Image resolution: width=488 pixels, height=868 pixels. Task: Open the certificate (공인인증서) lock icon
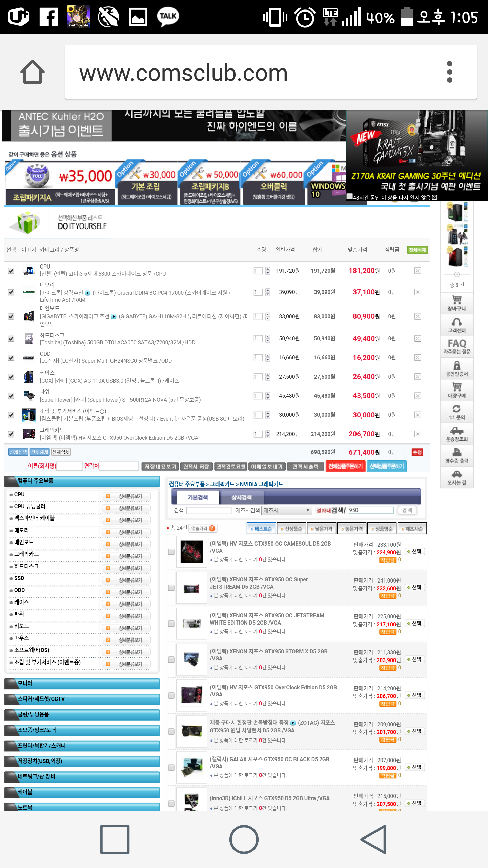pyautogui.click(x=457, y=368)
